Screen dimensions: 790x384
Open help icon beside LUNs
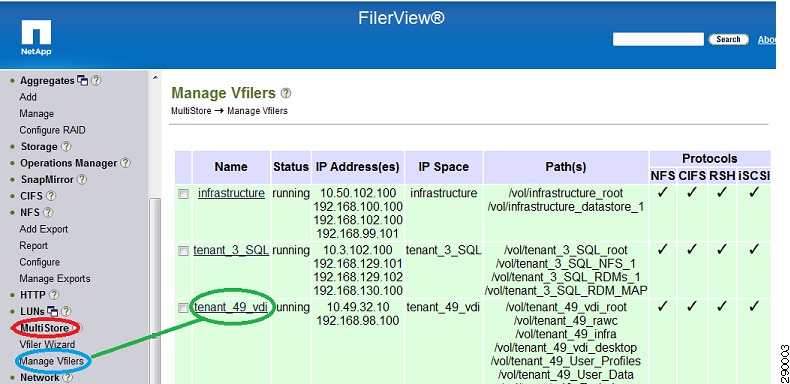pos(66,311)
